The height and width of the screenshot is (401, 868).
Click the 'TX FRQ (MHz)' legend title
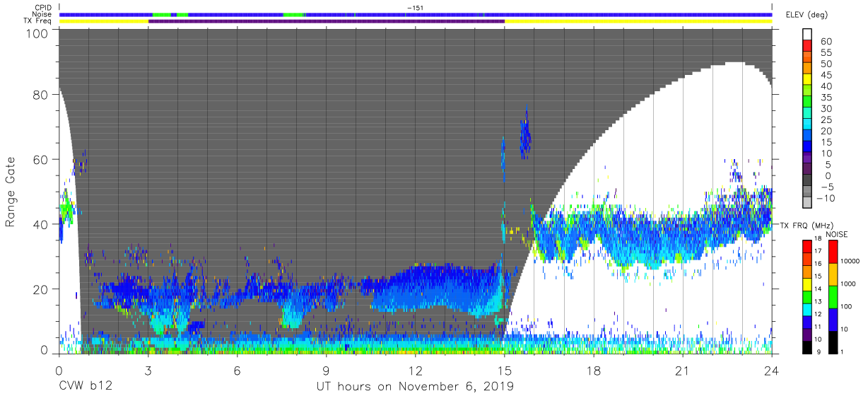point(805,225)
